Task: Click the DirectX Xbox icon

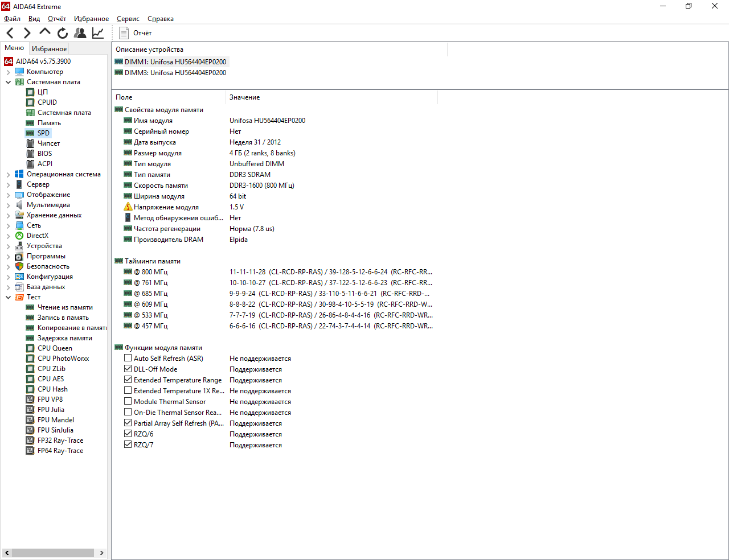Action: tap(19, 236)
